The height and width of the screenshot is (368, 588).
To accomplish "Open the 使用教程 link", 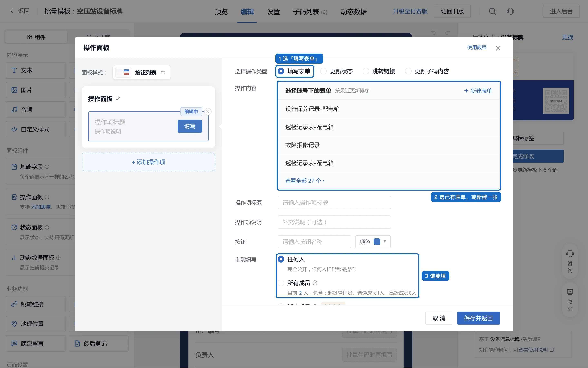I will coord(477,47).
